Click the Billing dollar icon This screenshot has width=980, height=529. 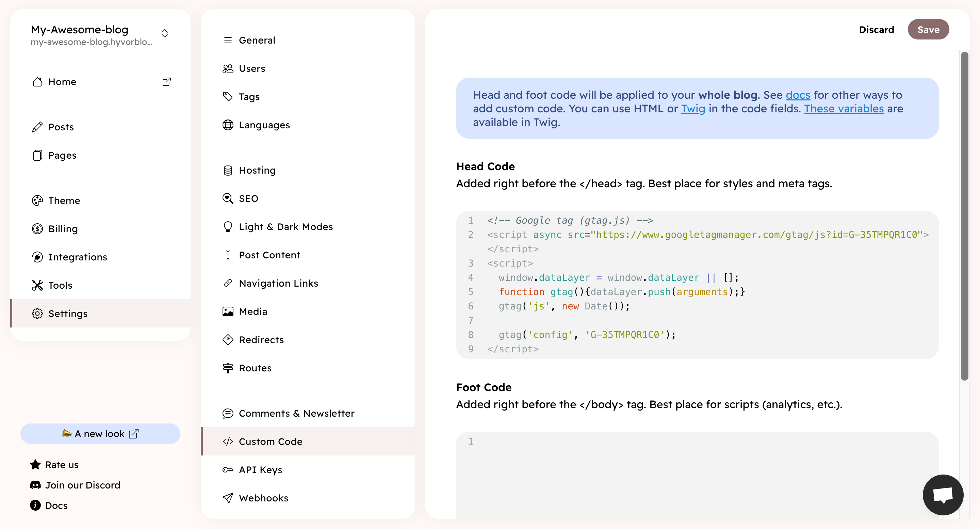coord(37,229)
